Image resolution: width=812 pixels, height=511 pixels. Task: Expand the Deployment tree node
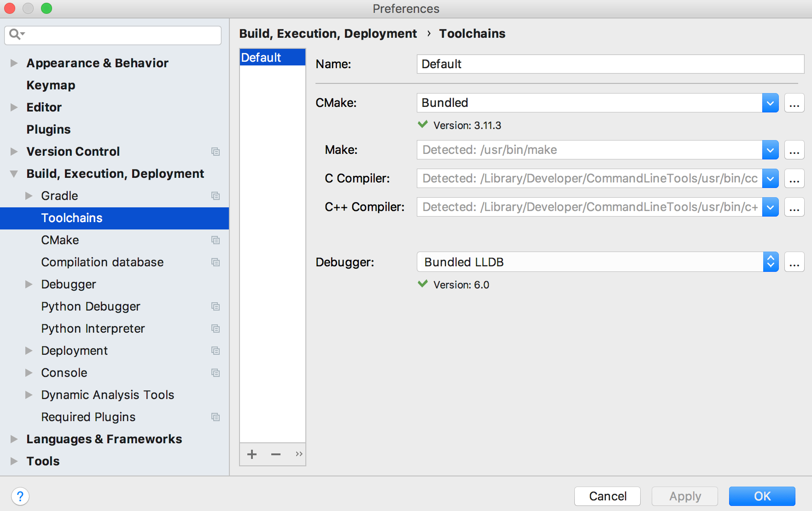coord(29,351)
